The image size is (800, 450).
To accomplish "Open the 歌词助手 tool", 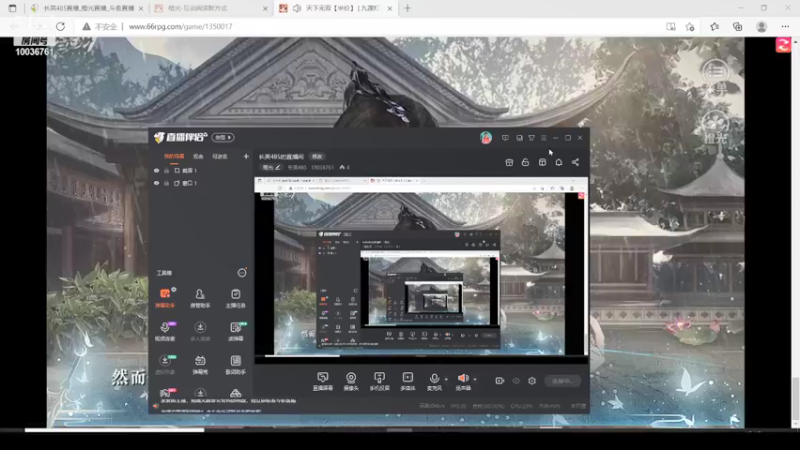I will (235, 365).
